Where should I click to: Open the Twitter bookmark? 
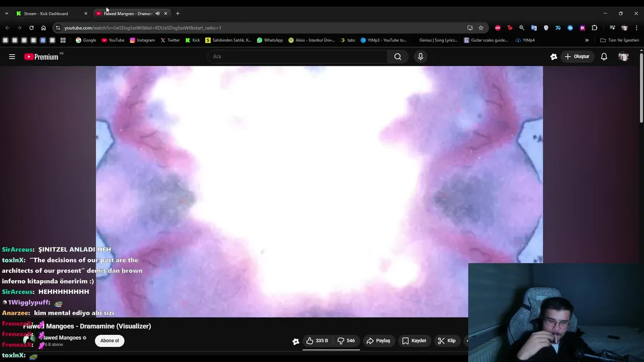coord(170,40)
